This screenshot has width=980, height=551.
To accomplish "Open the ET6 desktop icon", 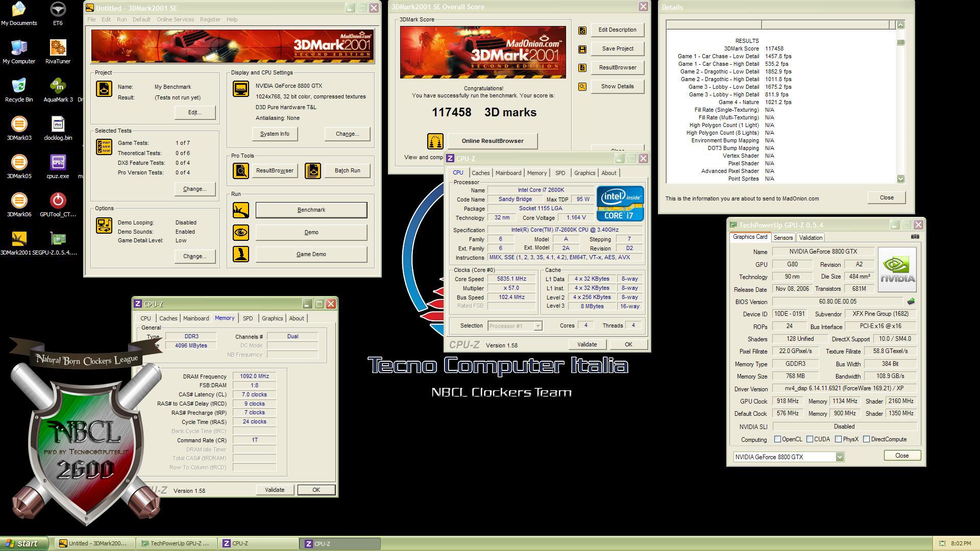I will (x=58, y=14).
